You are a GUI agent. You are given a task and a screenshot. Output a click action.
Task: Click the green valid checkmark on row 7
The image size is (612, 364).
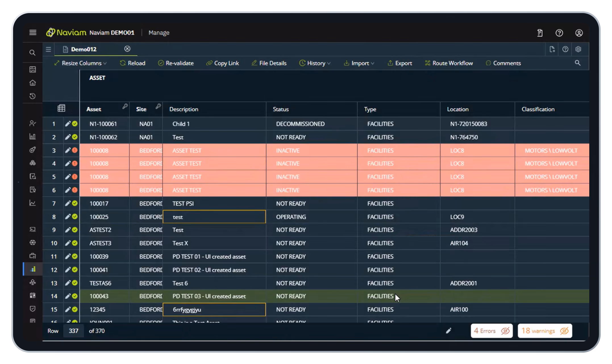click(75, 203)
